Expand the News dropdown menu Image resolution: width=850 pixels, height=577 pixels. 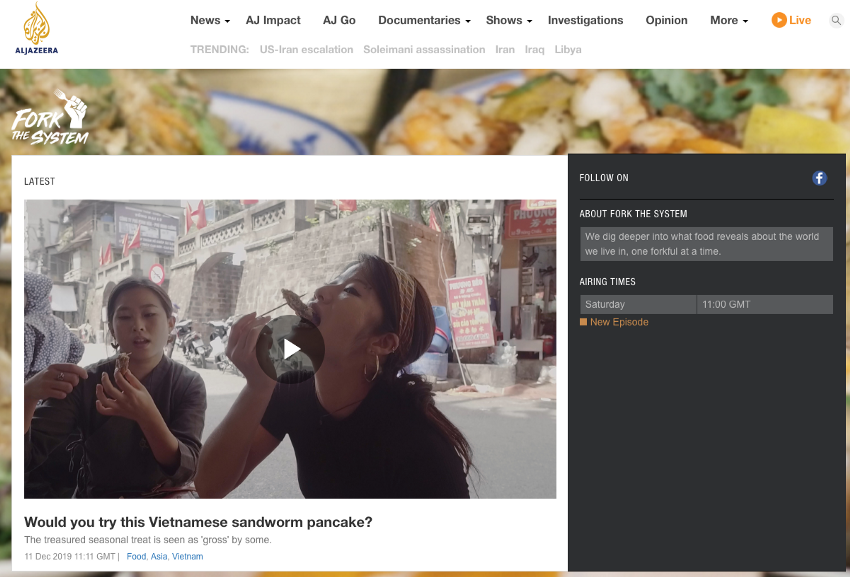coord(209,20)
